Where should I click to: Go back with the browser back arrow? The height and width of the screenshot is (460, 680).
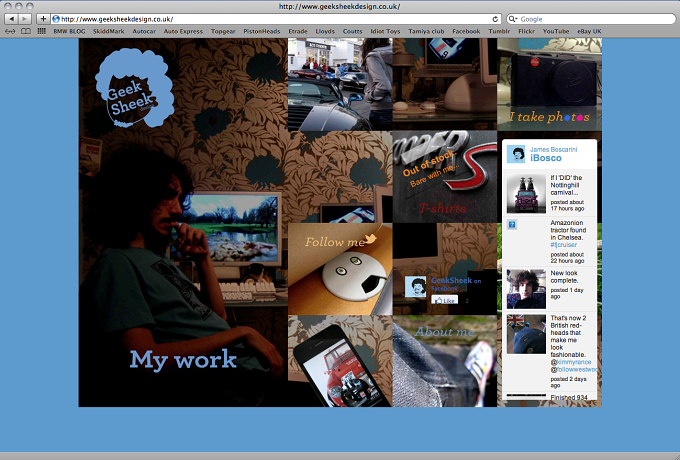(x=11, y=19)
